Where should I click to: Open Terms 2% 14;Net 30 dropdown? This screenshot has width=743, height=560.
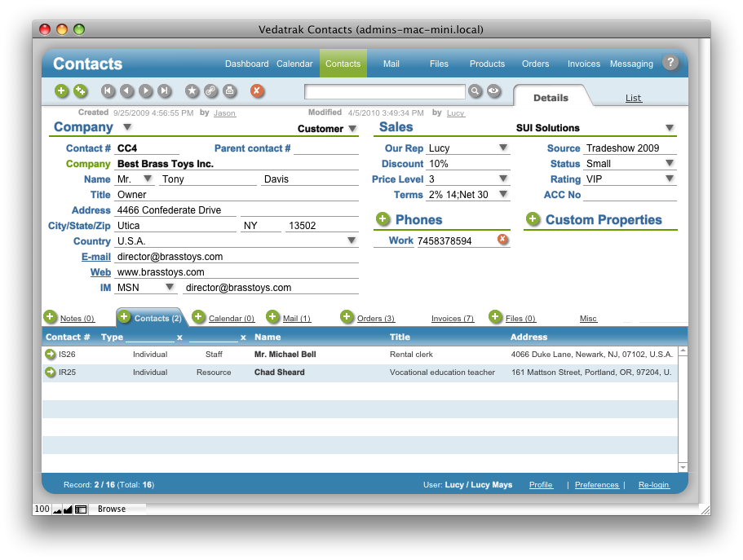503,194
